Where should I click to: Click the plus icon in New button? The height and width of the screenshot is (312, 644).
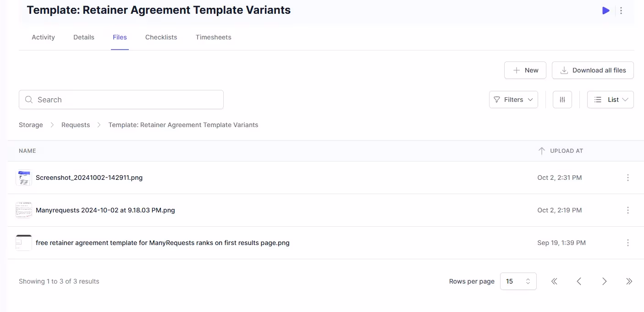517,70
